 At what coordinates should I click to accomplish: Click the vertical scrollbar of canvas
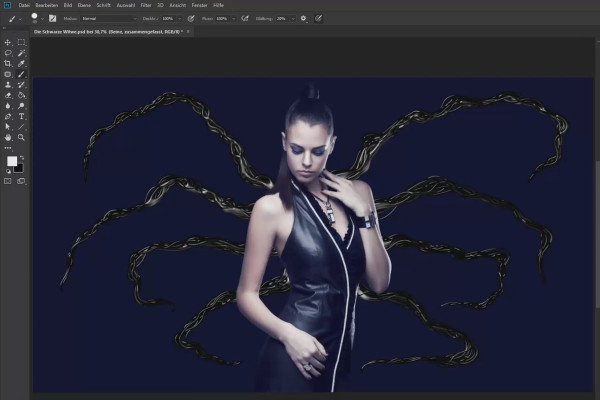597,233
